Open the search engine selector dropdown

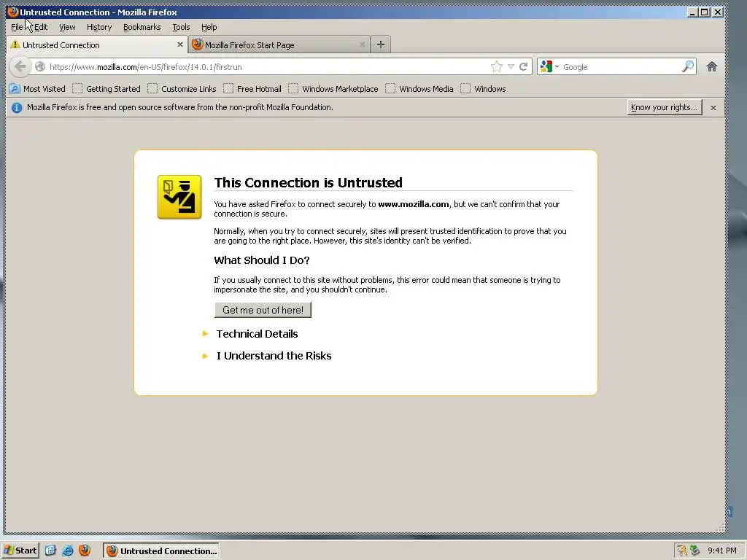(x=557, y=66)
